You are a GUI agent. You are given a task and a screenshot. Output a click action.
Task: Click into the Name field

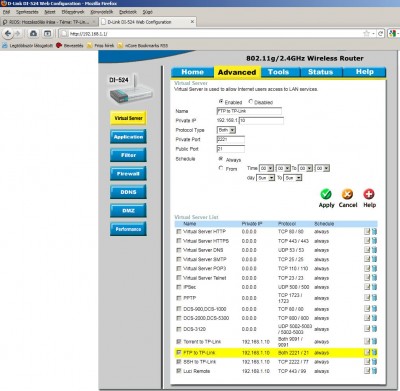(249, 111)
